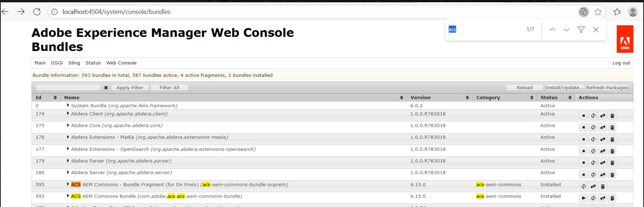The image size is (644, 207).
Task: Update the Abdera Parser bundle
Action: 603,163
